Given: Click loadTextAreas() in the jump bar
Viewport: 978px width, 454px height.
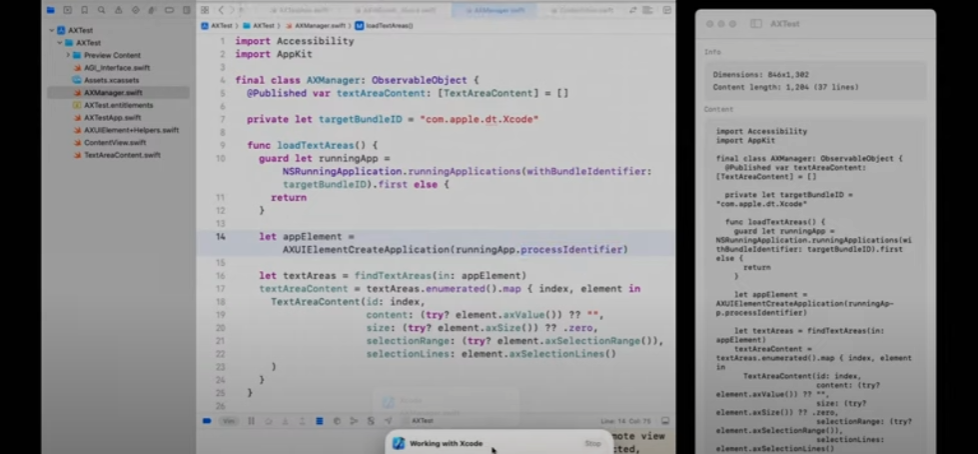Looking at the screenshot, I should tap(388, 25).
